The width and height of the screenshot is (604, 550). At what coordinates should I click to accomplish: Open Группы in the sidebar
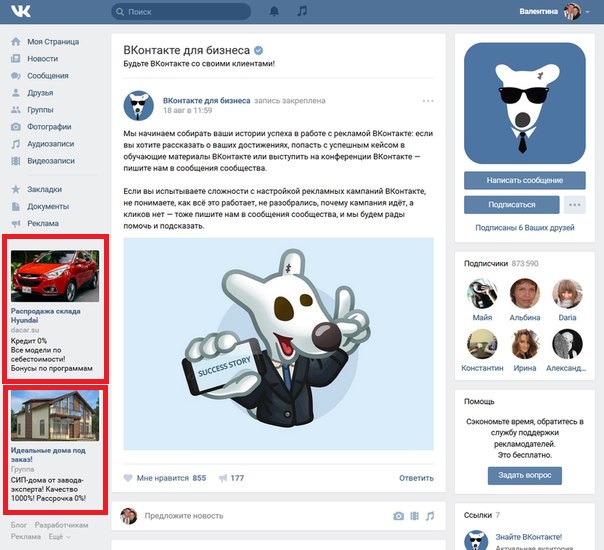tap(40, 110)
